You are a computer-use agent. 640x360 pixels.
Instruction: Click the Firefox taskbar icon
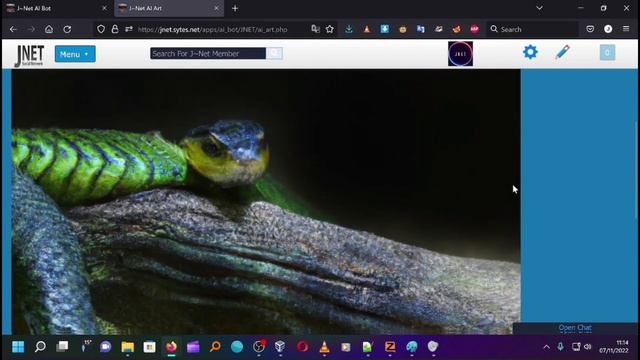tap(171, 347)
